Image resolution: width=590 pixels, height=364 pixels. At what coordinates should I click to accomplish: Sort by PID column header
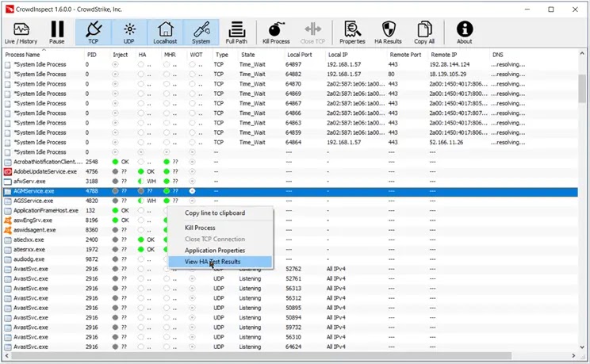[92, 55]
